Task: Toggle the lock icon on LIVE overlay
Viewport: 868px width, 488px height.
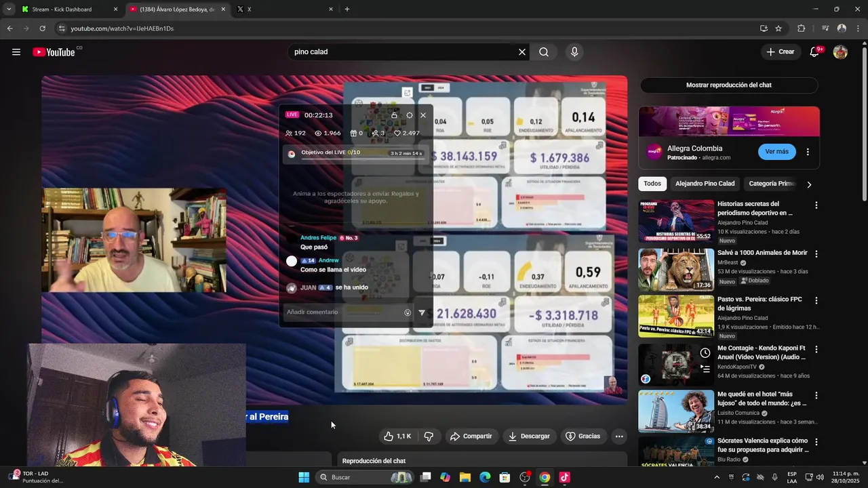Action: 394,115
